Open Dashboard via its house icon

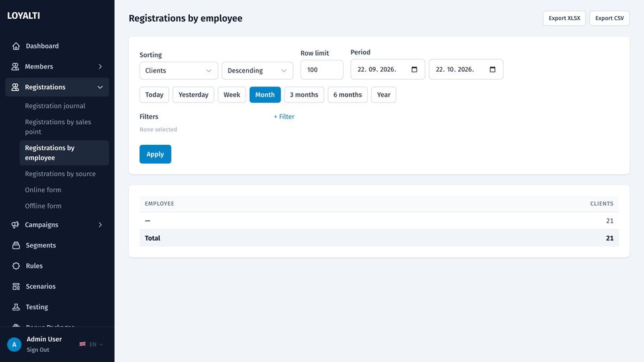16,46
